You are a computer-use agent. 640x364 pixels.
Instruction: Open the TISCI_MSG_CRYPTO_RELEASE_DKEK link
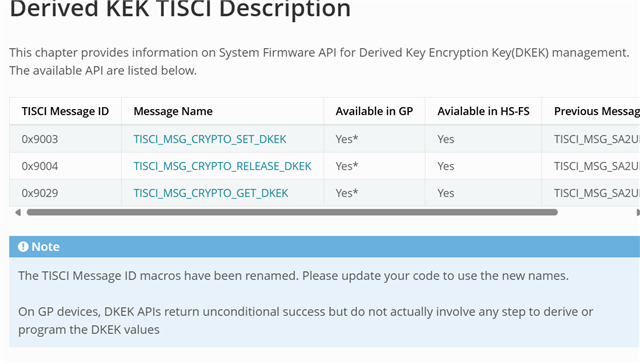[x=222, y=166]
